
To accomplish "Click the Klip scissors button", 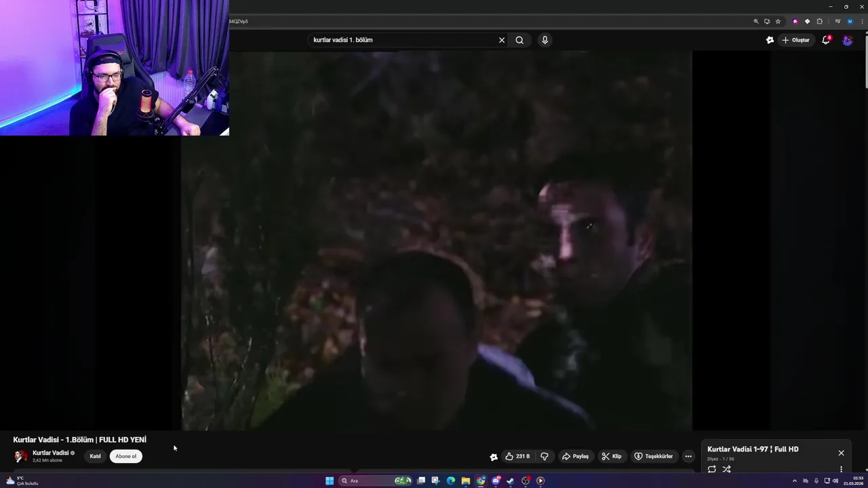I will click(x=611, y=456).
